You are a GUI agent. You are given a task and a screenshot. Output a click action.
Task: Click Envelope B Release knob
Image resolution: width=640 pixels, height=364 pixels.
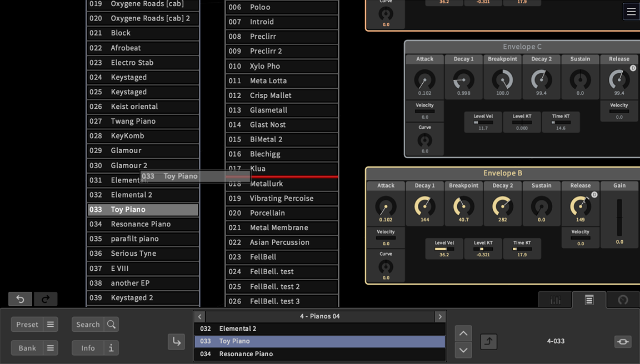click(580, 206)
